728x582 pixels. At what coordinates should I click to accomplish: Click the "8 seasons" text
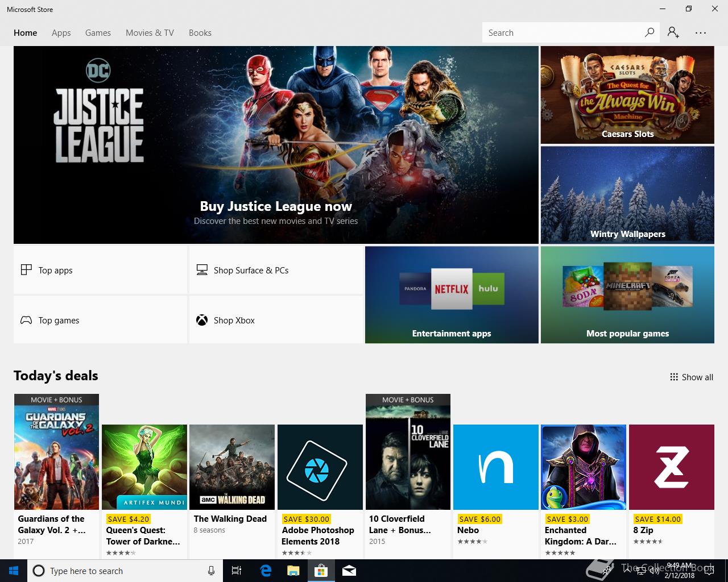click(209, 530)
